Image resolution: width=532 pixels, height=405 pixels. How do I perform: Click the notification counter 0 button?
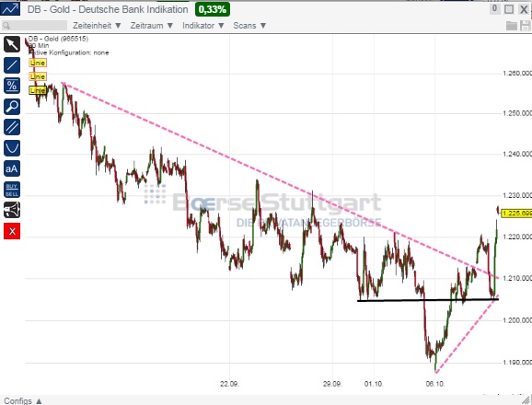click(495, 9)
